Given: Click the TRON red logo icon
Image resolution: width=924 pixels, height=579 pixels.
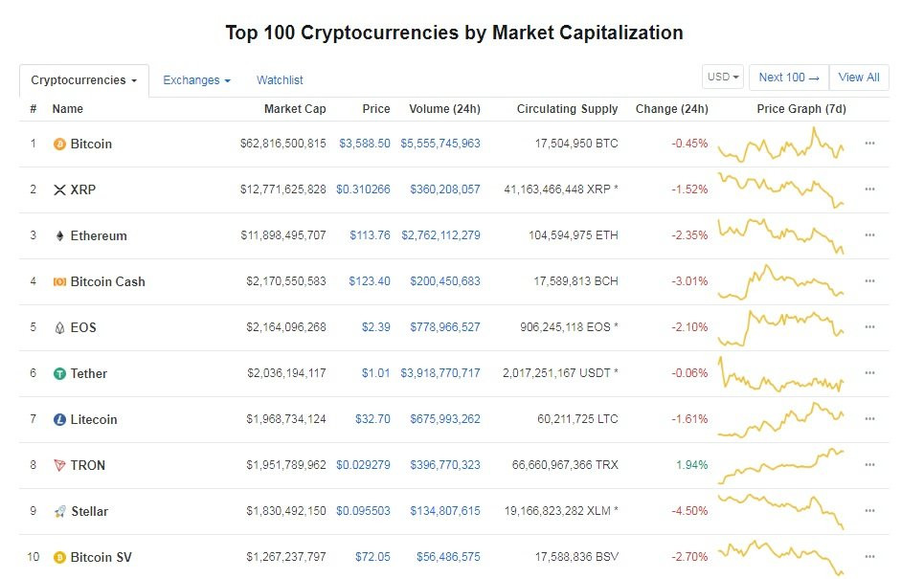Looking at the screenshot, I should click(x=59, y=466).
